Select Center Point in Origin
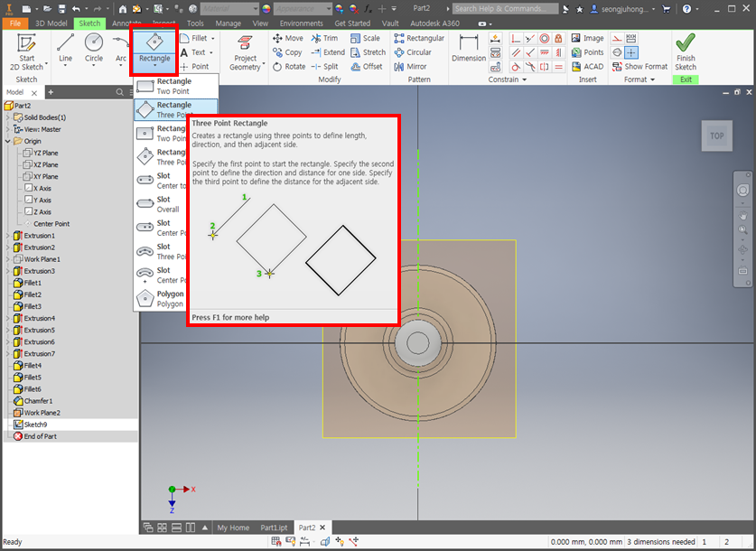The height and width of the screenshot is (551, 756). coord(51,224)
